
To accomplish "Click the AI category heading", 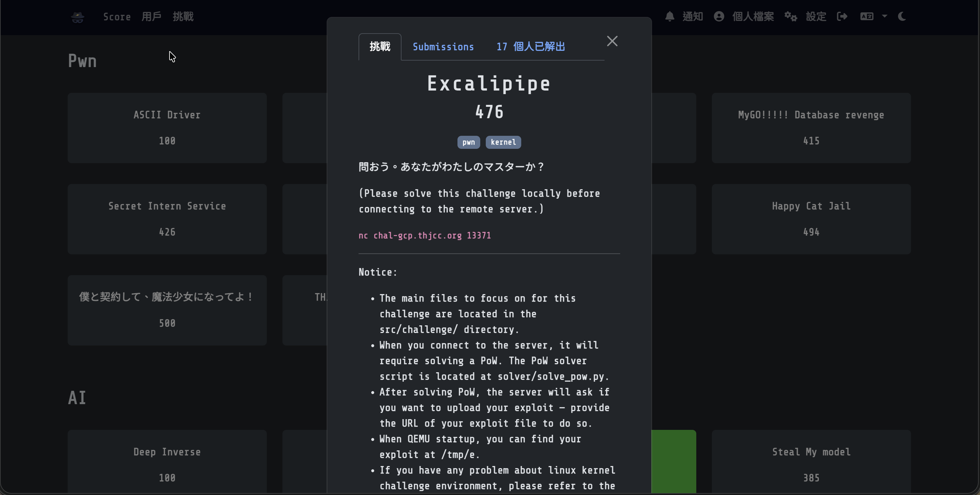I will pos(77,398).
